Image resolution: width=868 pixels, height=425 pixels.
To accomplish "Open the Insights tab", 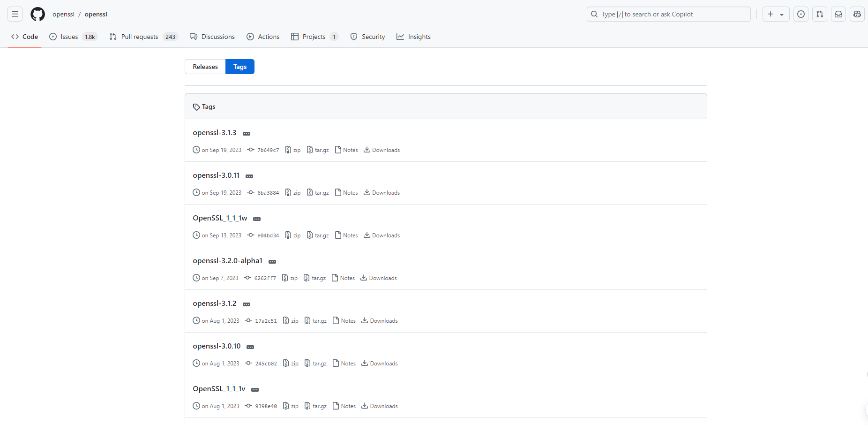I will coord(413,37).
